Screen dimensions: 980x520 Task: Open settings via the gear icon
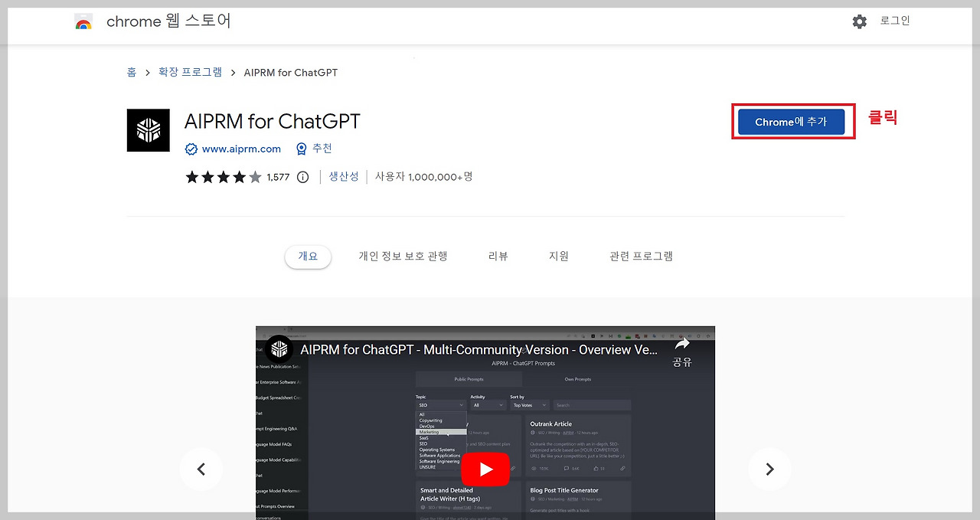(x=860, y=21)
